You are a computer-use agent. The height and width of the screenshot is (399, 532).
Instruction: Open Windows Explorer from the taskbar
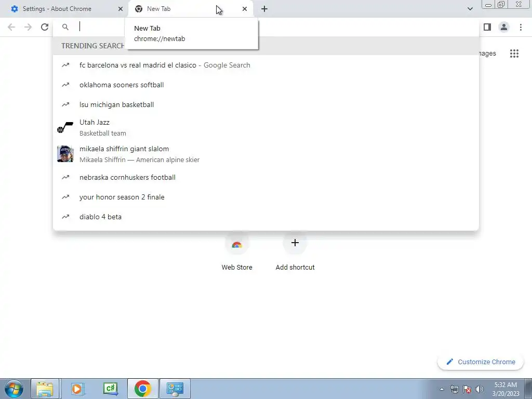tap(45, 389)
